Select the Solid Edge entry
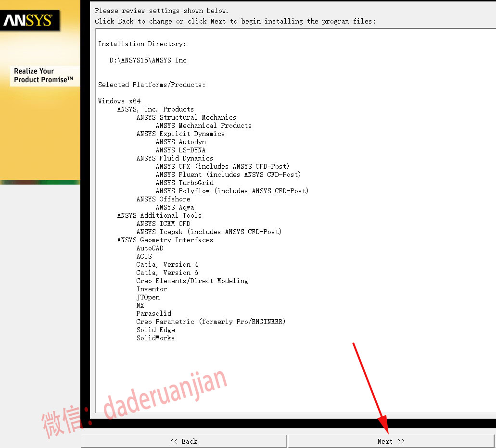496x448 pixels. (x=155, y=330)
